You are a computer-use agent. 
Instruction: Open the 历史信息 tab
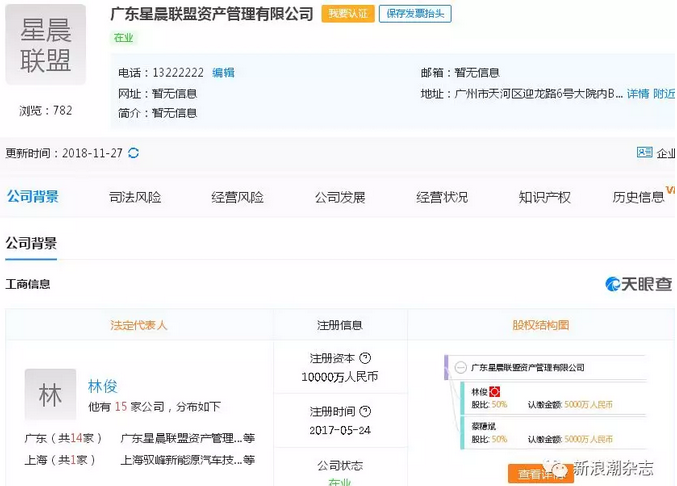[x=638, y=197]
